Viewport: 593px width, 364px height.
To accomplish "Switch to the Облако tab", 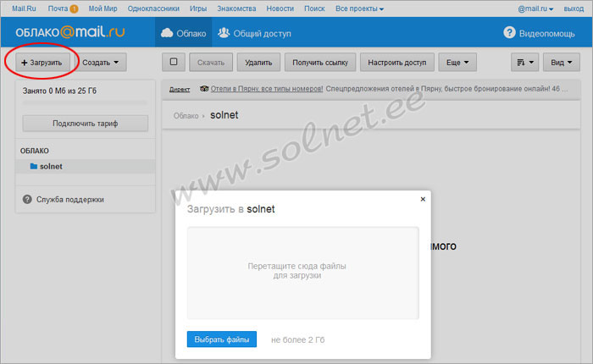I will click(182, 33).
